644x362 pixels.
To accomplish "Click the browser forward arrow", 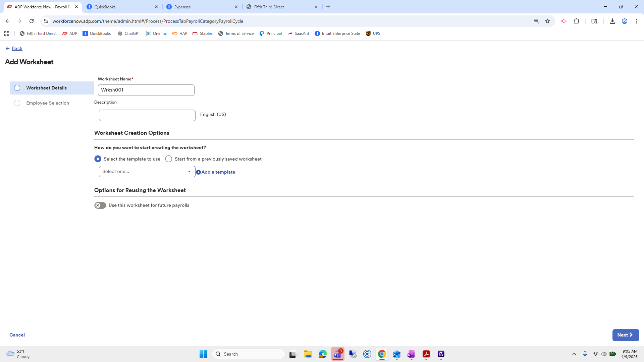I will [x=19, y=21].
